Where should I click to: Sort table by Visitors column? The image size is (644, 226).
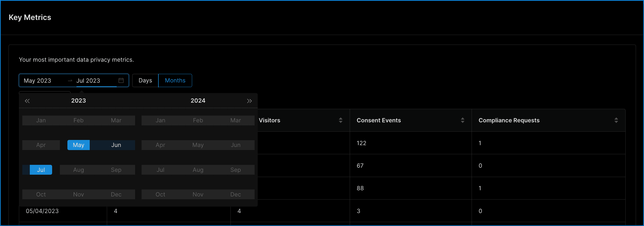pyautogui.click(x=340, y=120)
